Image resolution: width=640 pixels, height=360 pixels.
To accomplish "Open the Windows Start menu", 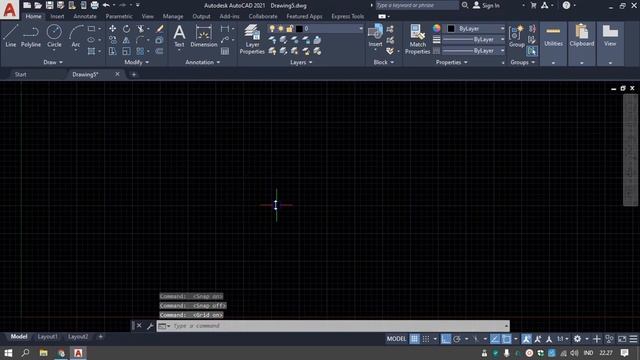I will (8, 353).
